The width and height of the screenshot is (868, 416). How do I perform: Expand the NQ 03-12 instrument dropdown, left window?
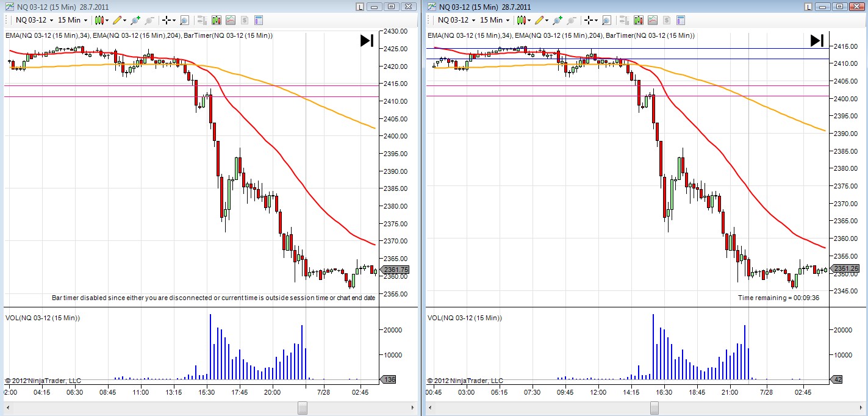pos(51,20)
